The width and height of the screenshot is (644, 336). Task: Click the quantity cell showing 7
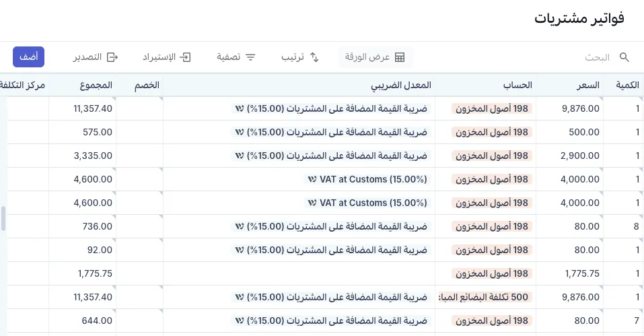click(x=622, y=321)
